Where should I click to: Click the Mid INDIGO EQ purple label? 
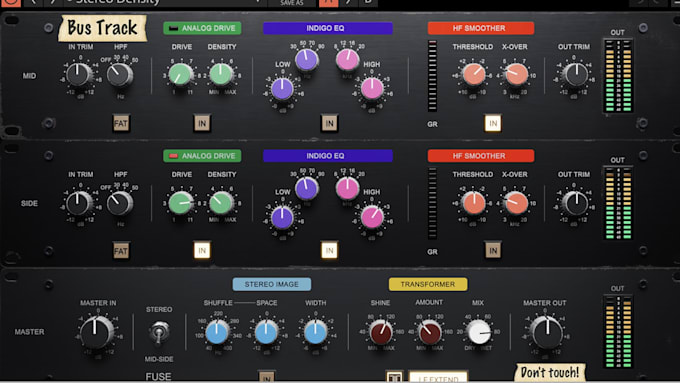click(327, 28)
